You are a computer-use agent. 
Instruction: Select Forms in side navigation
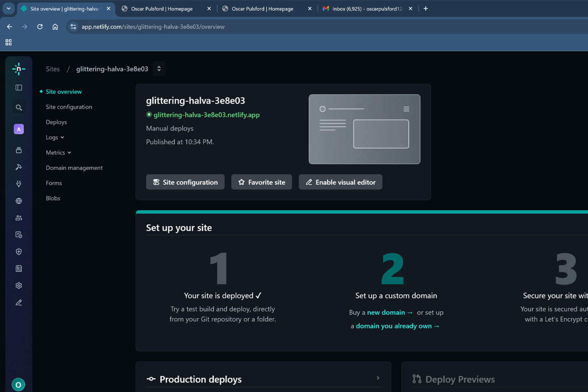[54, 183]
